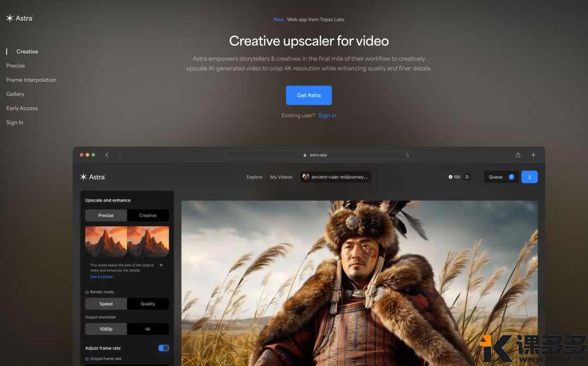Open the Queue button
588x366 pixels.
click(x=501, y=177)
